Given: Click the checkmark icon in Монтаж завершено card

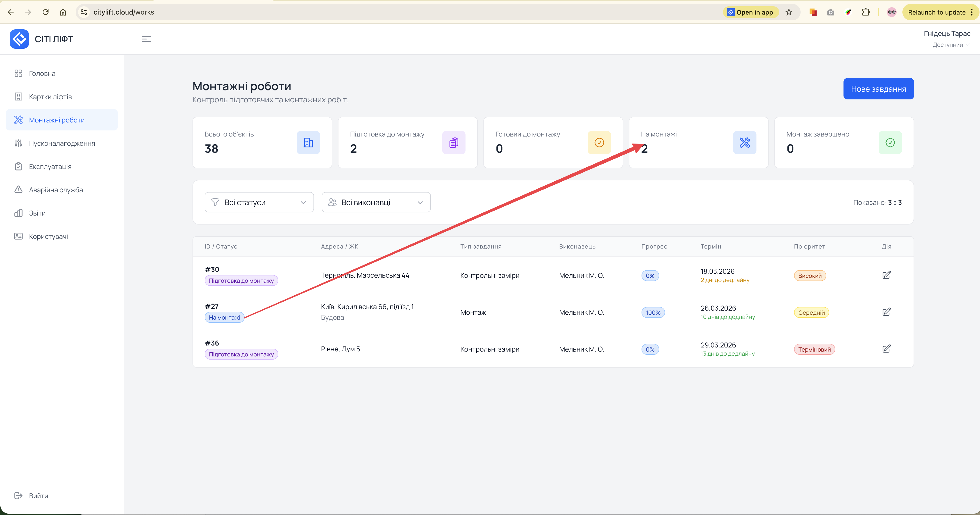Looking at the screenshot, I should coord(890,143).
